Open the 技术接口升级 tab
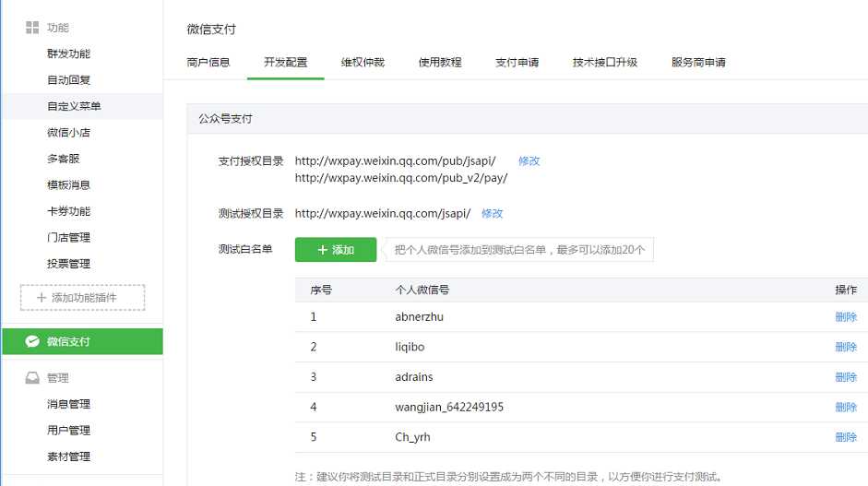 [x=605, y=62]
